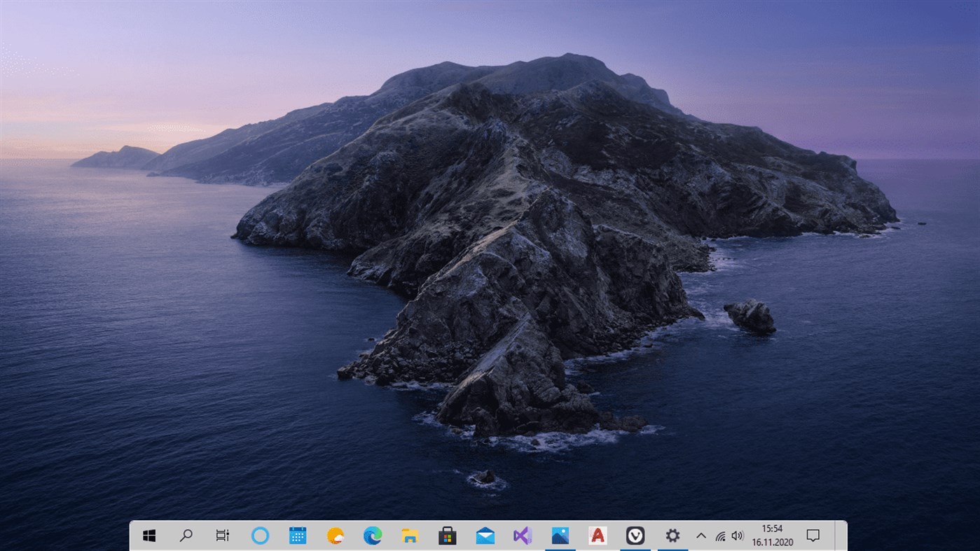This screenshot has height=551, width=980.
Task: Open the Photos app
Action: pos(560,535)
